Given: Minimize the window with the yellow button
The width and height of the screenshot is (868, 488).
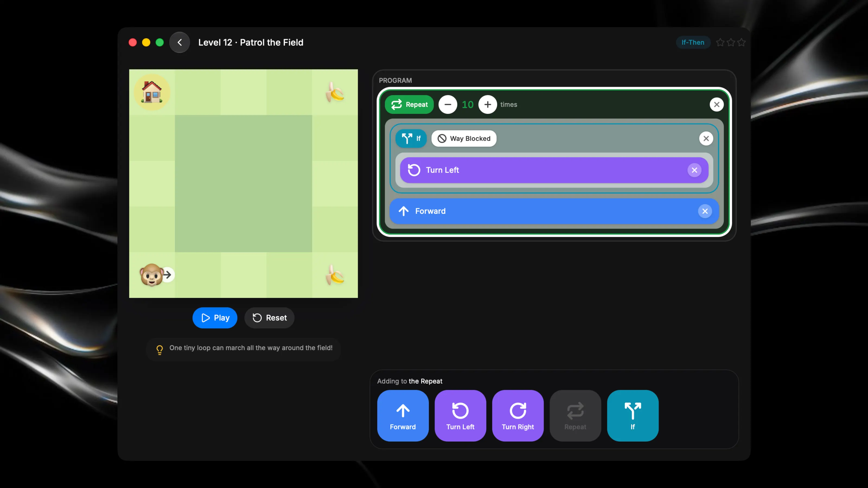Looking at the screenshot, I should click(146, 43).
